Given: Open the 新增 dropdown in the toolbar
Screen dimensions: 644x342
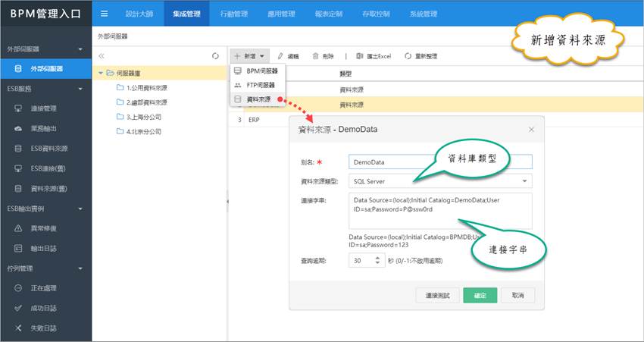Looking at the screenshot, I should tap(250, 56).
